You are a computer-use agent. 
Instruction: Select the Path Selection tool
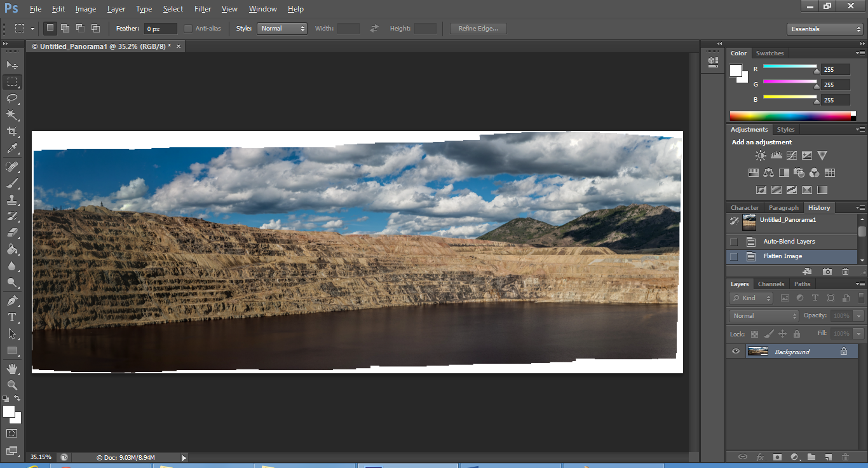[x=12, y=333]
